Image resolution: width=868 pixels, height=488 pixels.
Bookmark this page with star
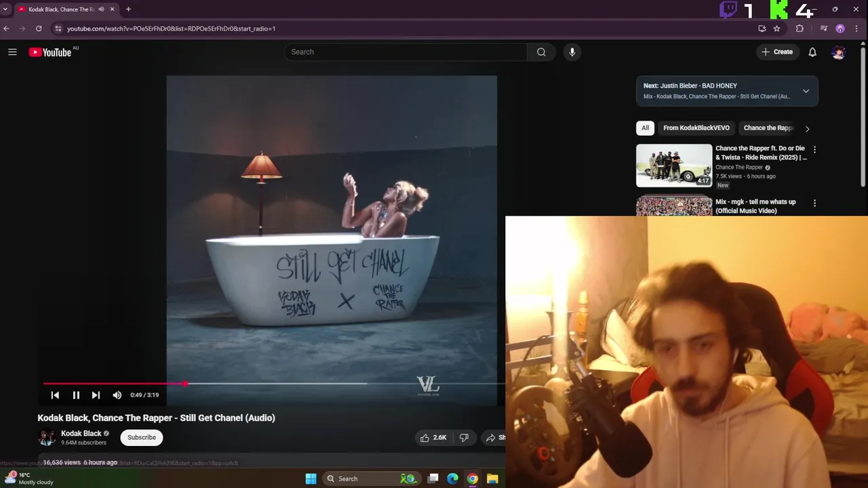click(777, 28)
